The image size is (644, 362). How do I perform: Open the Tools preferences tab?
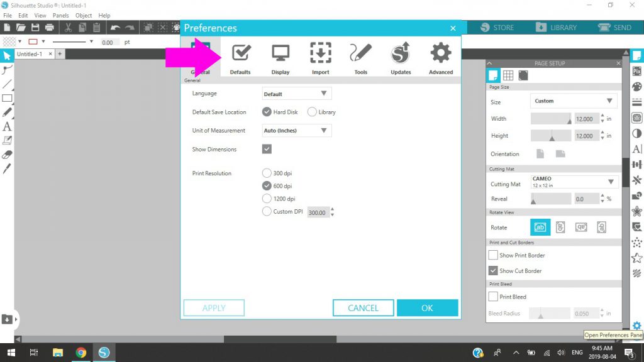click(x=360, y=58)
